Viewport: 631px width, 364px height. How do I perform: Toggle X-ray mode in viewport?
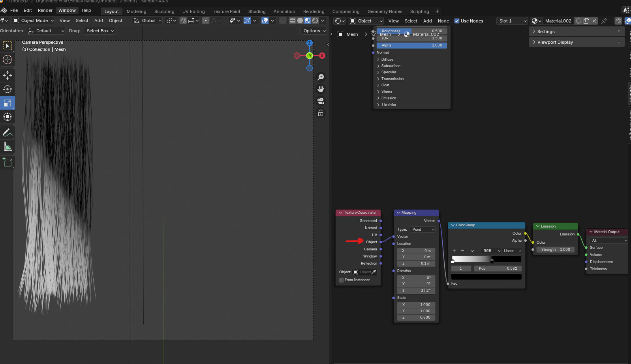point(282,21)
